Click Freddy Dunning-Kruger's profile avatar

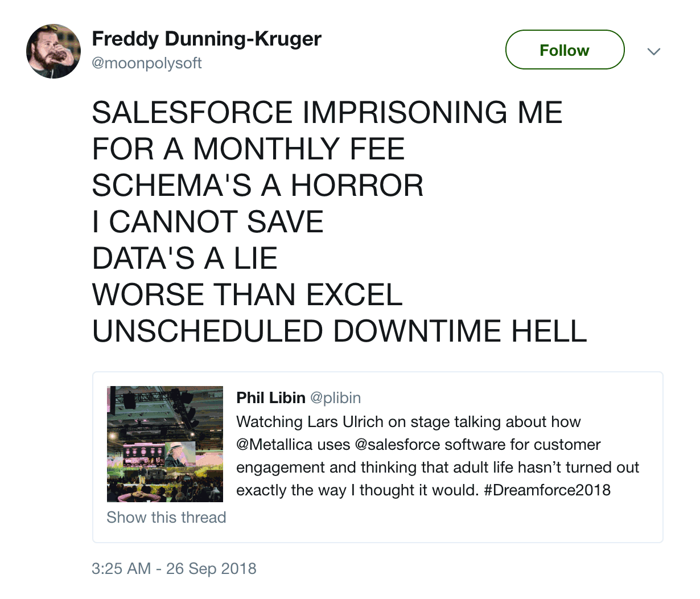pos(53,51)
